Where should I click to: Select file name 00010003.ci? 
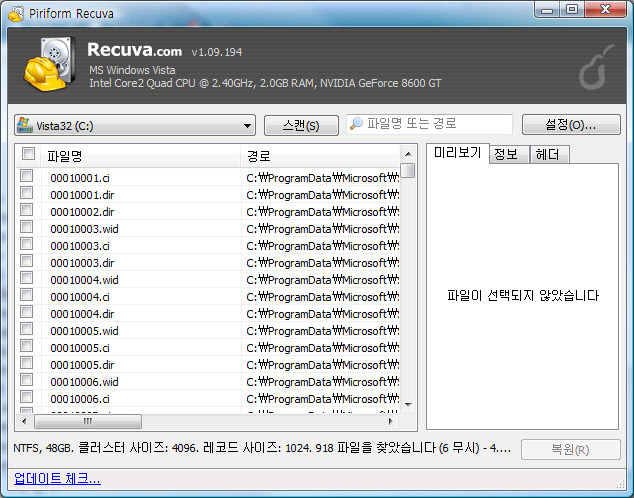pos(80,246)
